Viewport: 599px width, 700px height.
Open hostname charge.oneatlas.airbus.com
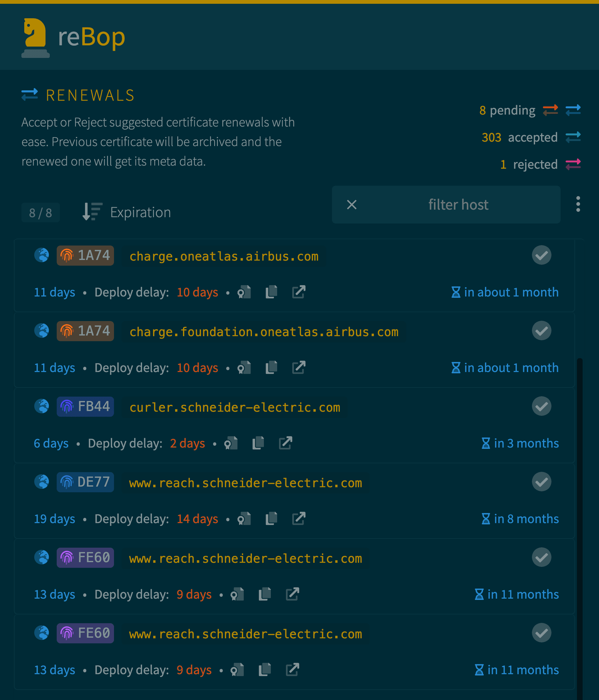(224, 257)
